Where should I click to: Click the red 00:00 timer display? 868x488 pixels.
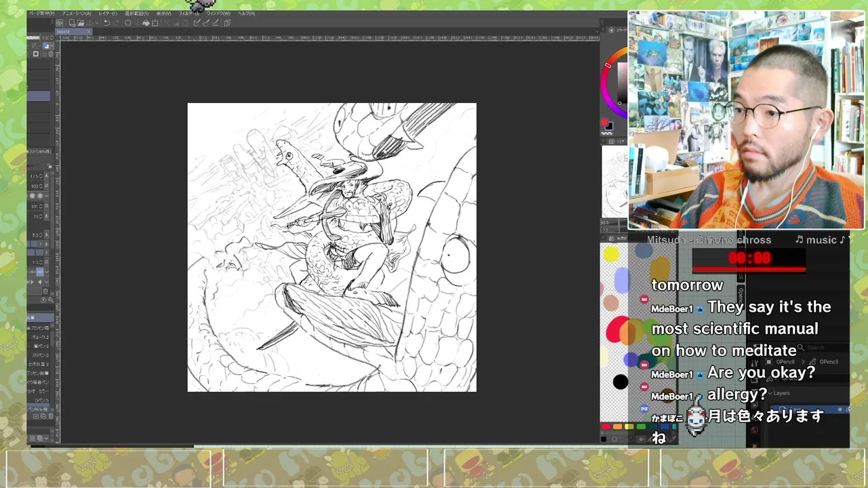point(749,258)
